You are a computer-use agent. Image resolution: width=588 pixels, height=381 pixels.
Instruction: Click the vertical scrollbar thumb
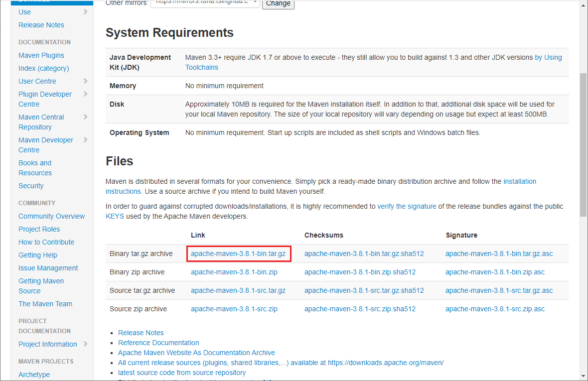click(583, 144)
